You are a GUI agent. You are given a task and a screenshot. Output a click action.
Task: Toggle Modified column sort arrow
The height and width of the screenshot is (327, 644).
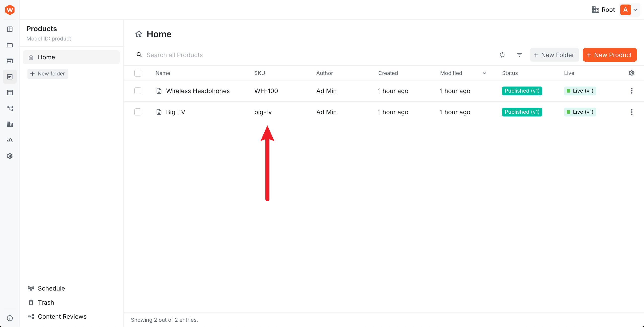click(484, 73)
